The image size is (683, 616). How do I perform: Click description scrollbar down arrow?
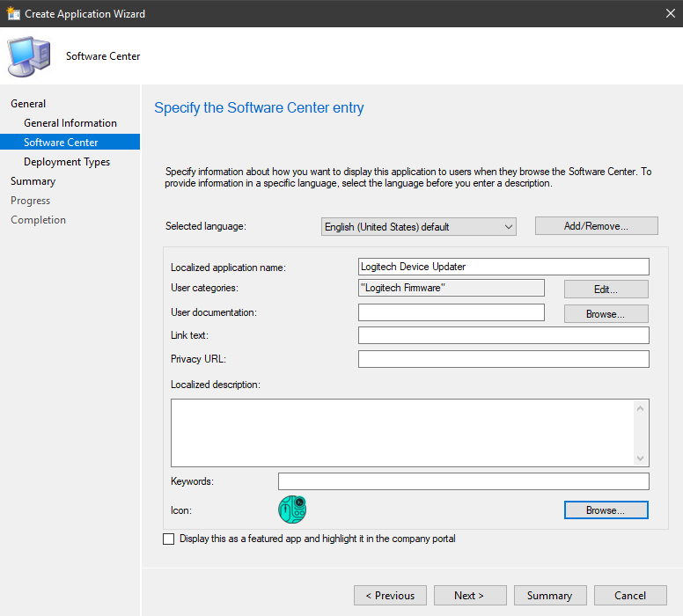[x=641, y=458]
